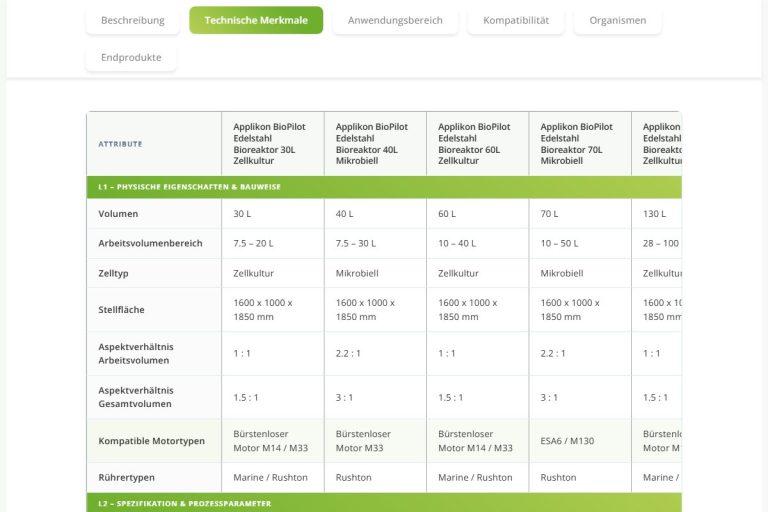Viewport: 768px width, 512px height.
Task: Select the Volumen row label
Action: click(154, 214)
